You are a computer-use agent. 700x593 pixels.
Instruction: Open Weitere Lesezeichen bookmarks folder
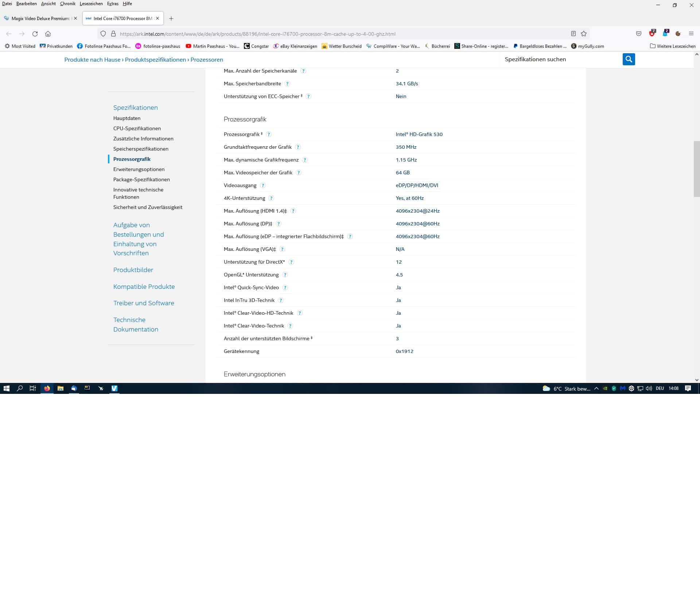click(673, 46)
